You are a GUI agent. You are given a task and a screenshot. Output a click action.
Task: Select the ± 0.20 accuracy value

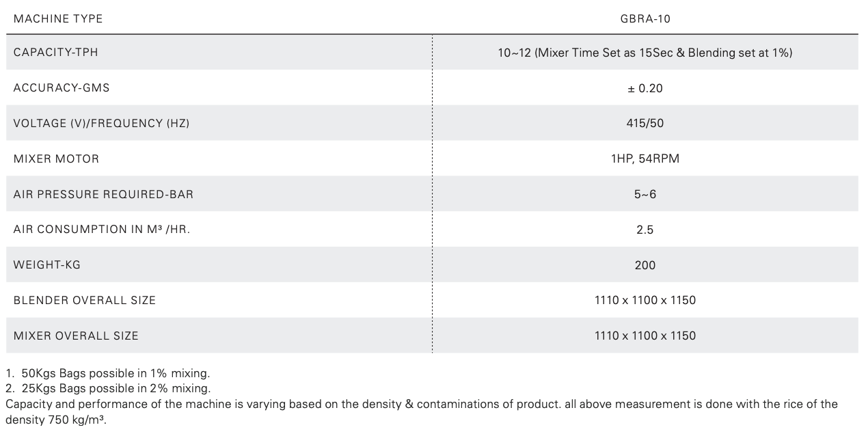[x=645, y=88]
